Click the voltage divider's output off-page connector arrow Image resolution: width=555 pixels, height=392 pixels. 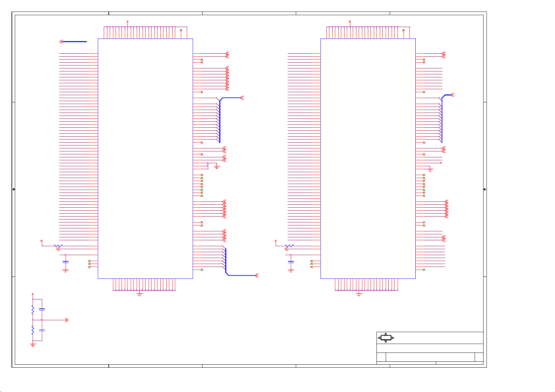pos(67,320)
